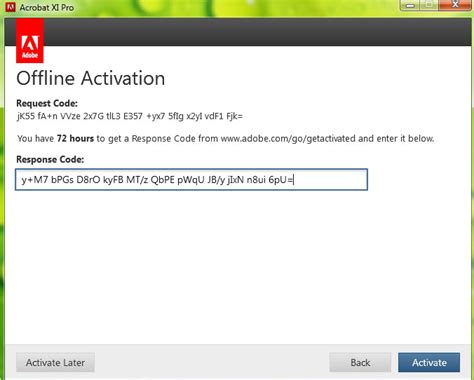Image resolution: width=474 pixels, height=380 pixels.
Task: Click the Response Code label
Action: [x=50, y=159]
